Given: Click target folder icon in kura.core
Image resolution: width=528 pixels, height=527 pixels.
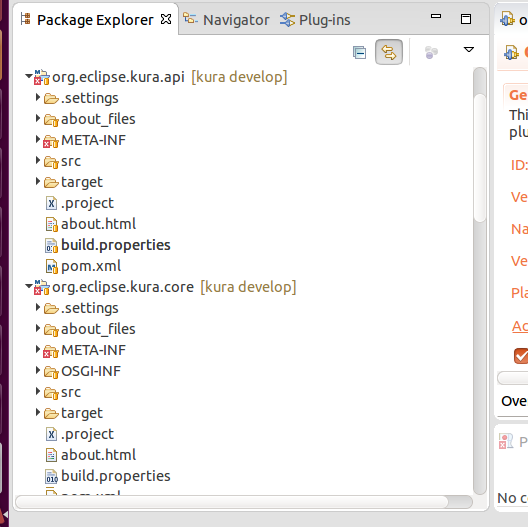Looking at the screenshot, I should coord(51,413).
